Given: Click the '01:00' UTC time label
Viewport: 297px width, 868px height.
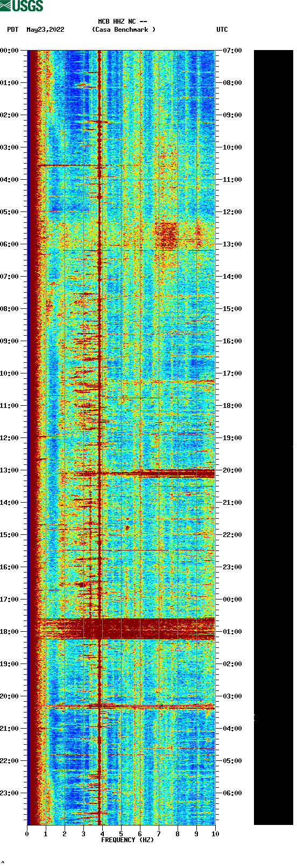Looking at the screenshot, I should [x=232, y=632].
